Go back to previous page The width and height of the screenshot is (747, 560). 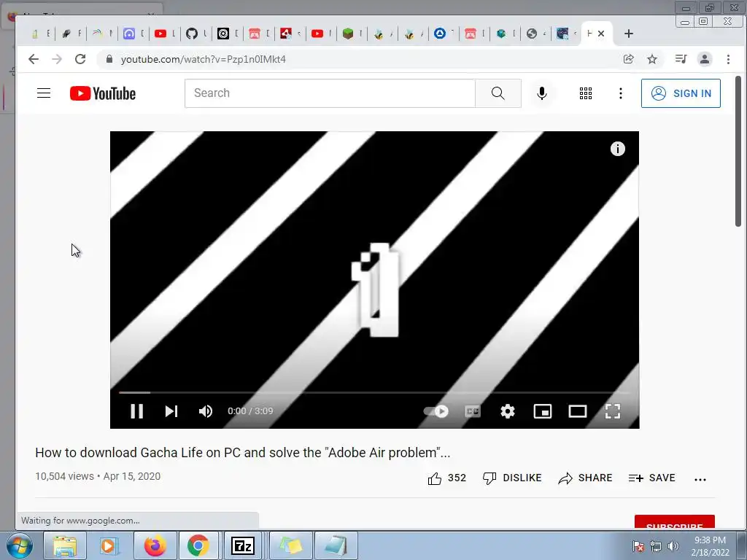[x=34, y=59]
